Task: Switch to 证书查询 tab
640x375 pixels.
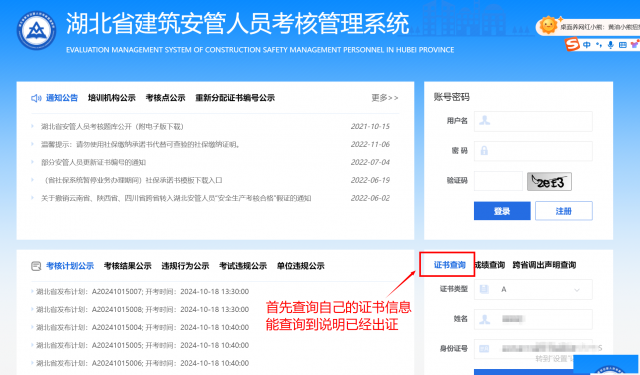Action: (x=449, y=265)
